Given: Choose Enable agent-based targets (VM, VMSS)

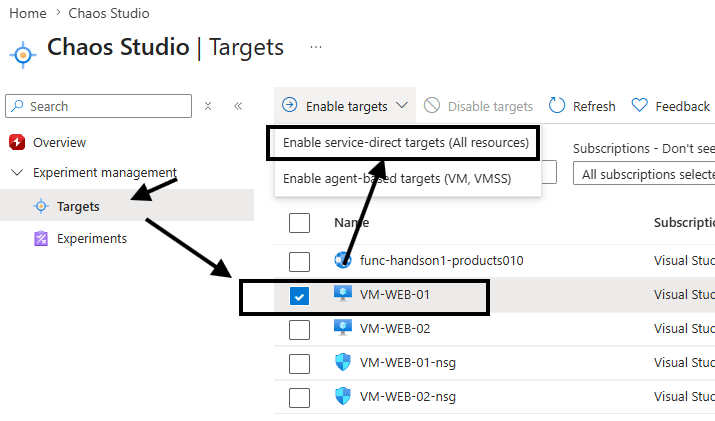Looking at the screenshot, I should pos(405,178).
